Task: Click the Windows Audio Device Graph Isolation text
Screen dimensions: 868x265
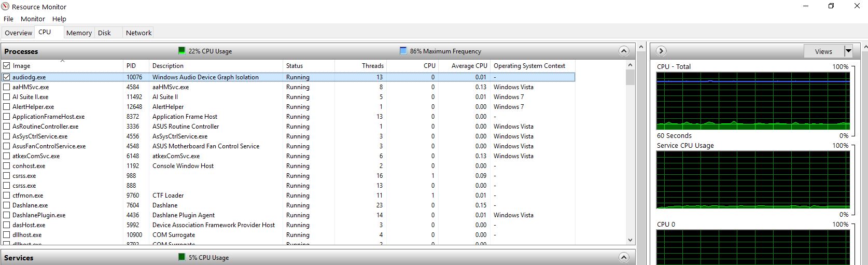Action: point(205,77)
